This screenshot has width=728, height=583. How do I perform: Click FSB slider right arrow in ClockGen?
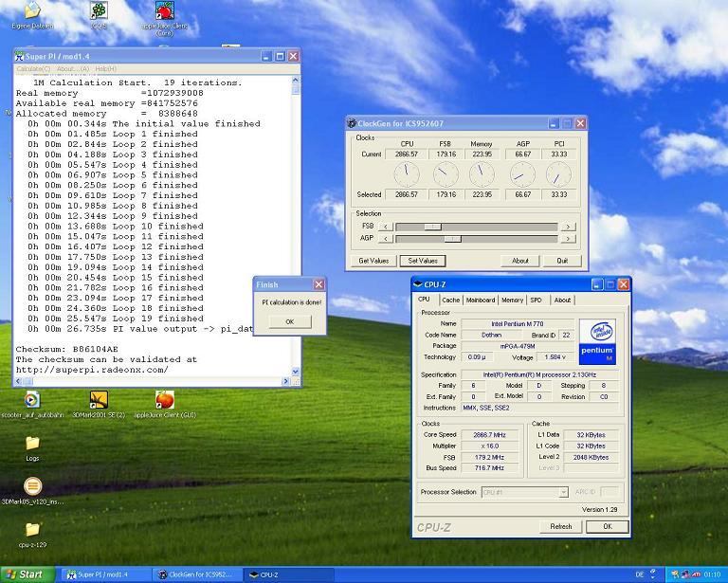click(x=568, y=227)
